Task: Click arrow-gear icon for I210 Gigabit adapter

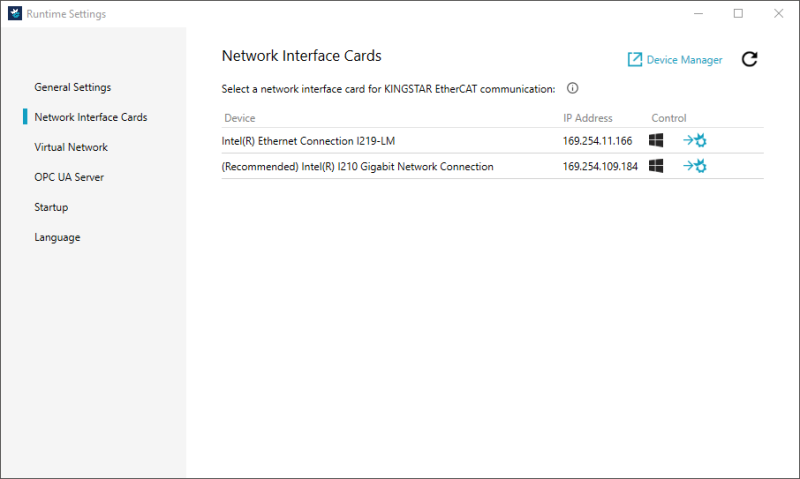Action: [x=695, y=166]
